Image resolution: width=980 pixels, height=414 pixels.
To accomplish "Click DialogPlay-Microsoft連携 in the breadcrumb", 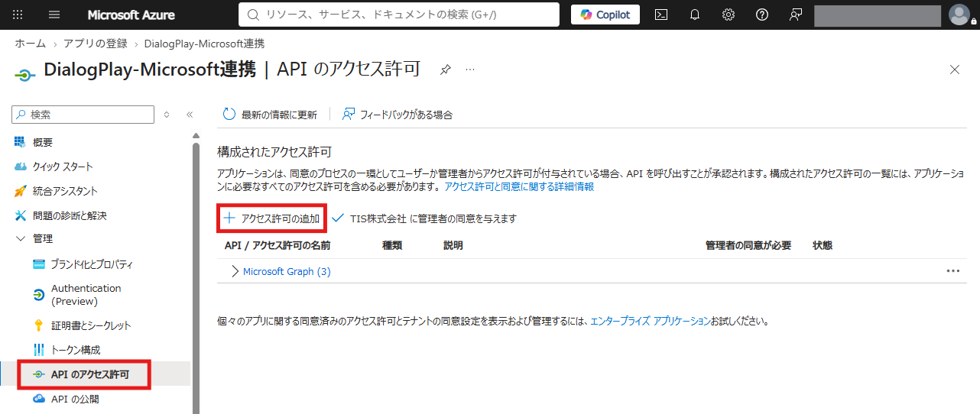I will (204, 44).
